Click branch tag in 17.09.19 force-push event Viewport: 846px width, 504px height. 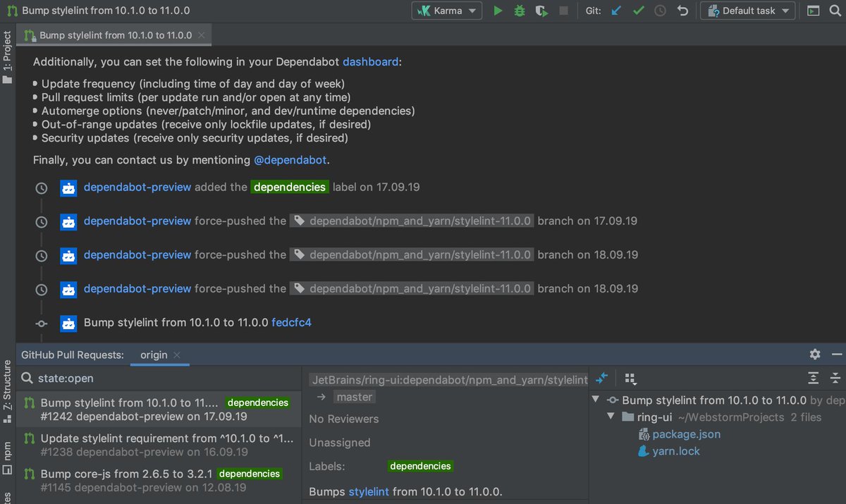412,221
